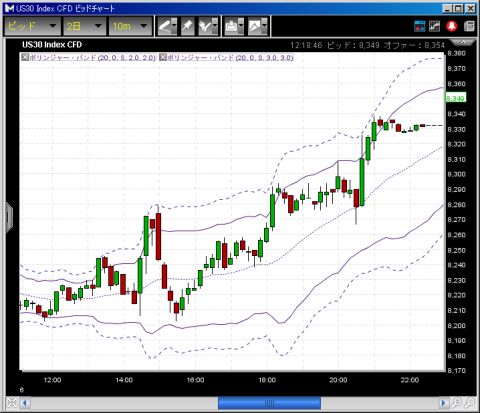Click the print chart icon

point(231,26)
